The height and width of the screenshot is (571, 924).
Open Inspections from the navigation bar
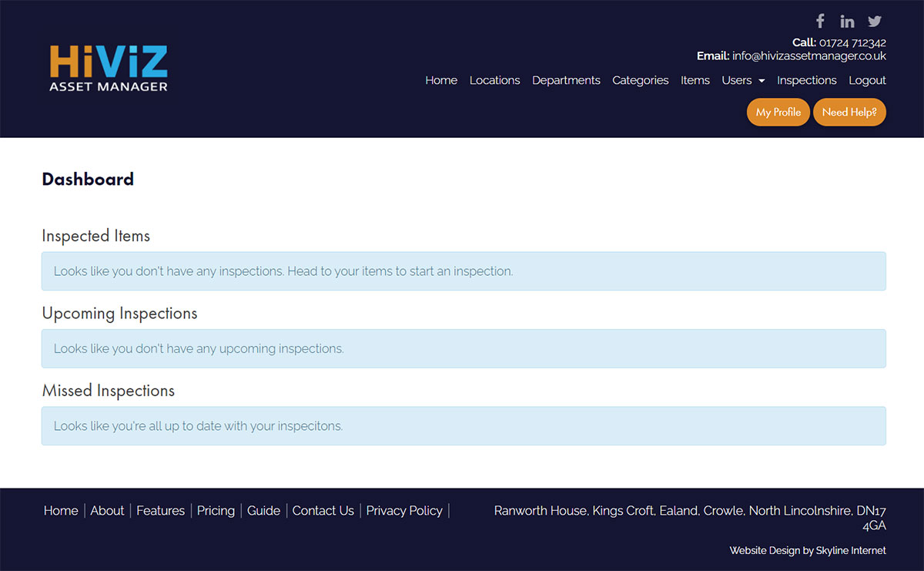[x=806, y=80]
